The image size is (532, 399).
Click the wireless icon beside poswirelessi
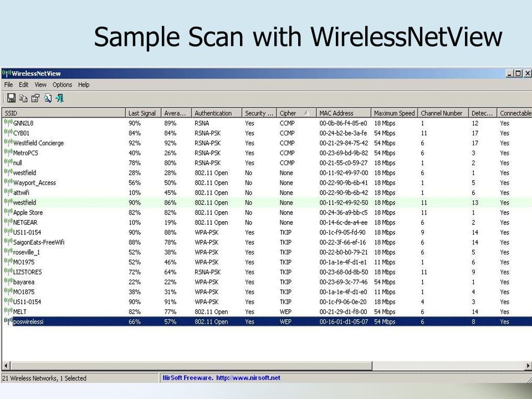pos(8,321)
